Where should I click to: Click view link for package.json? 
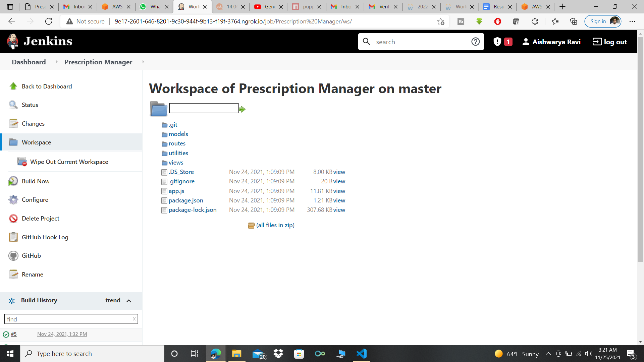coord(339,200)
